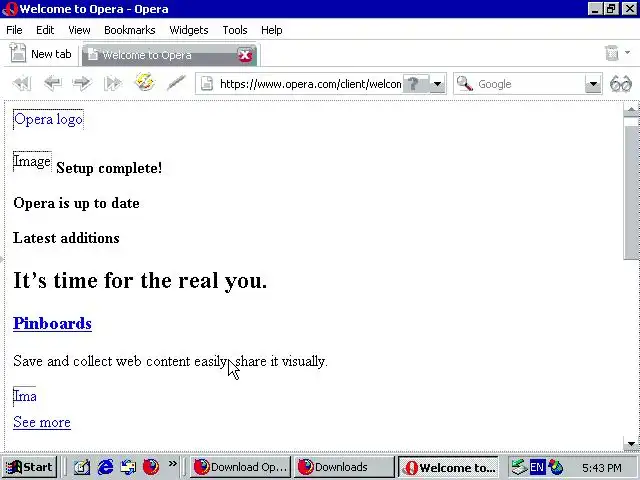
Task: Click the scrollbar up arrow
Action: tap(631, 109)
